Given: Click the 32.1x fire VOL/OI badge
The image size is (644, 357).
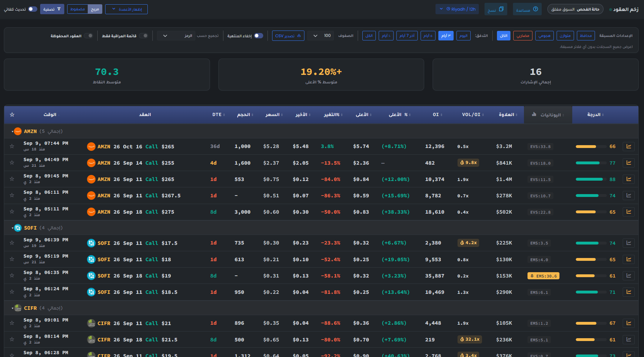Looking at the screenshot, I should click(x=470, y=339).
